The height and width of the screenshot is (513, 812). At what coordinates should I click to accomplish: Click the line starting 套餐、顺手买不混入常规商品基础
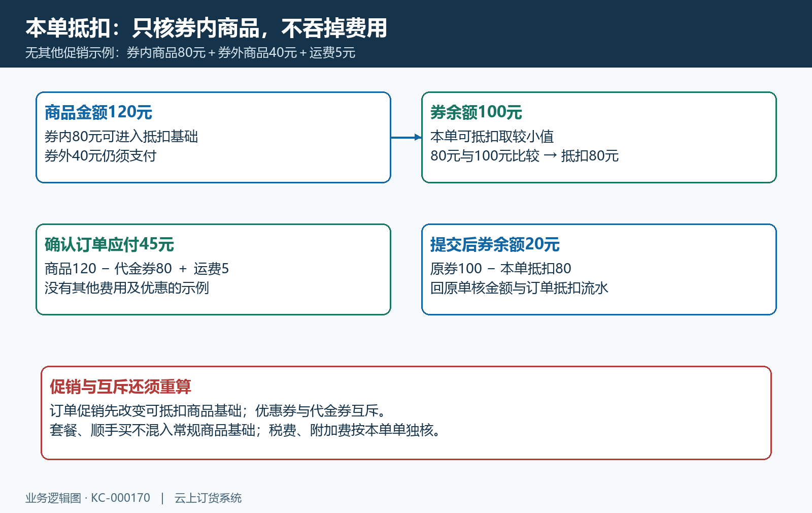click(247, 430)
